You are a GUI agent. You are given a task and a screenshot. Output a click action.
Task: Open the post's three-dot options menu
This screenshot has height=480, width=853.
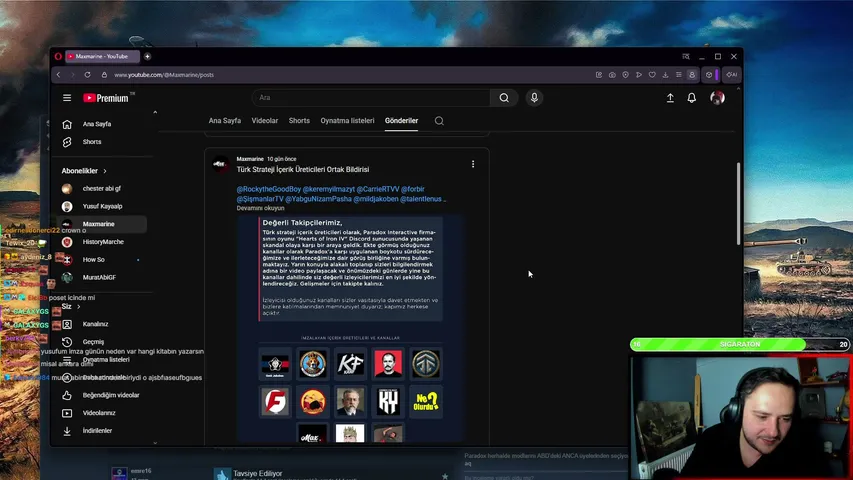pos(473,164)
